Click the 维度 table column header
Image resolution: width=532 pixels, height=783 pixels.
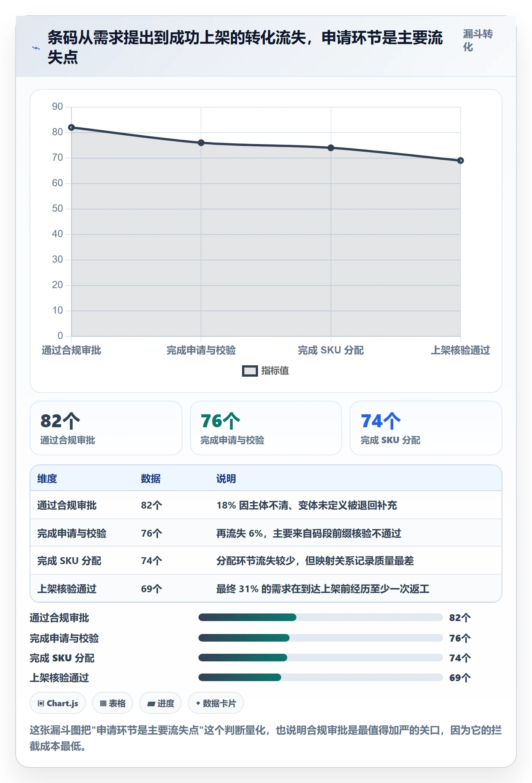(47, 479)
